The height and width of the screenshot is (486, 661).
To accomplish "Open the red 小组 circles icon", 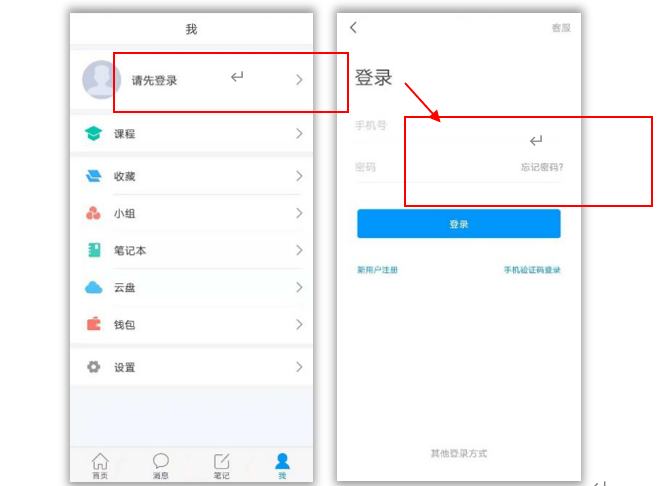I will tap(93, 213).
